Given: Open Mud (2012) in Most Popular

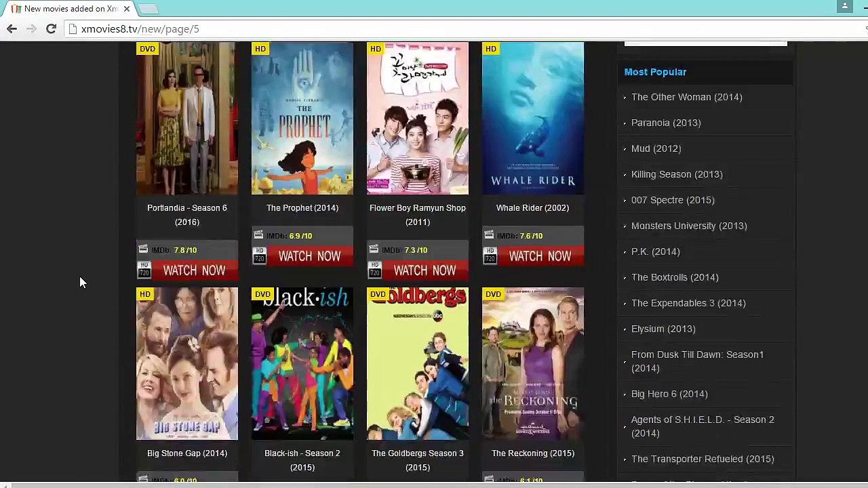Looking at the screenshot, I should click(x=656, y=148).
